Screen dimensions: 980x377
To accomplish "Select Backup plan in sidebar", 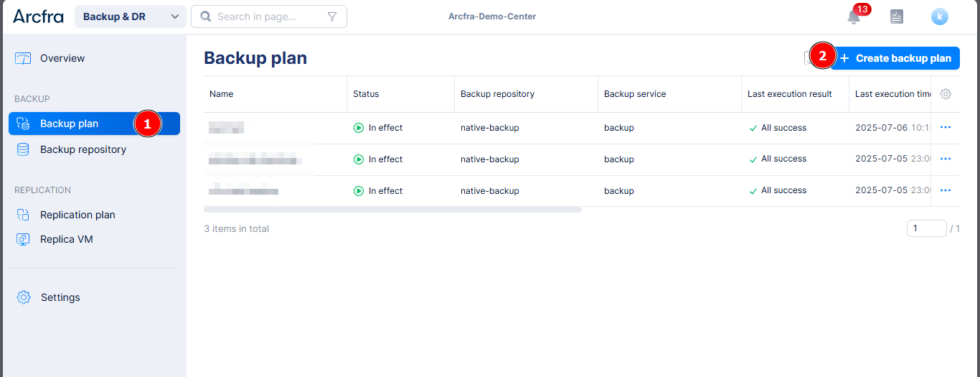I will pyautogui.click(x=70, y=124).
